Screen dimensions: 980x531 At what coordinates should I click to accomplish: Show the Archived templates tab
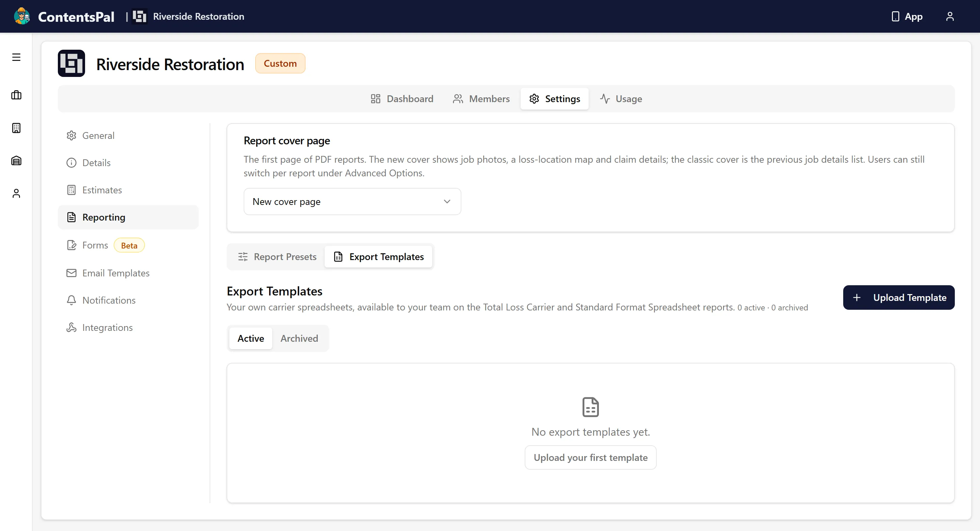pos(299,338)
